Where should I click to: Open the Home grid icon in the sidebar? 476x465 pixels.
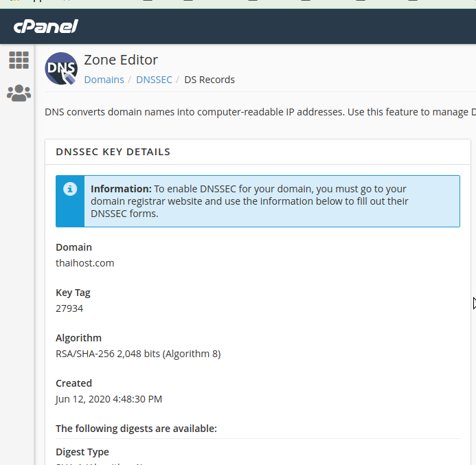pos(19,60)
